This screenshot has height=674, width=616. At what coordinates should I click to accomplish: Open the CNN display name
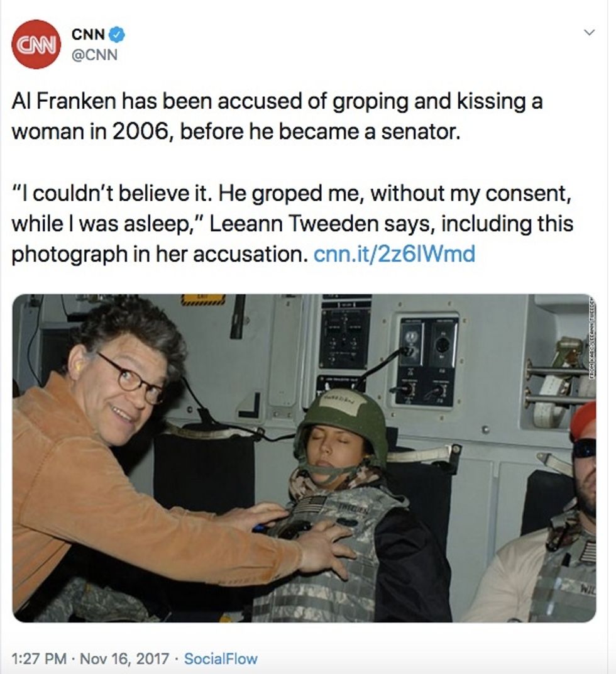pyautogui.click(x=89, y=35)
